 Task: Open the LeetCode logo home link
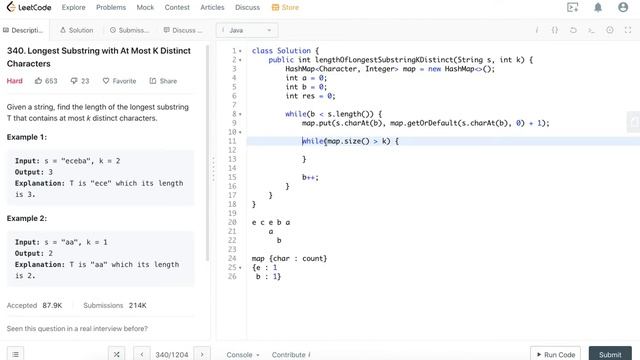tap(29, 7)
